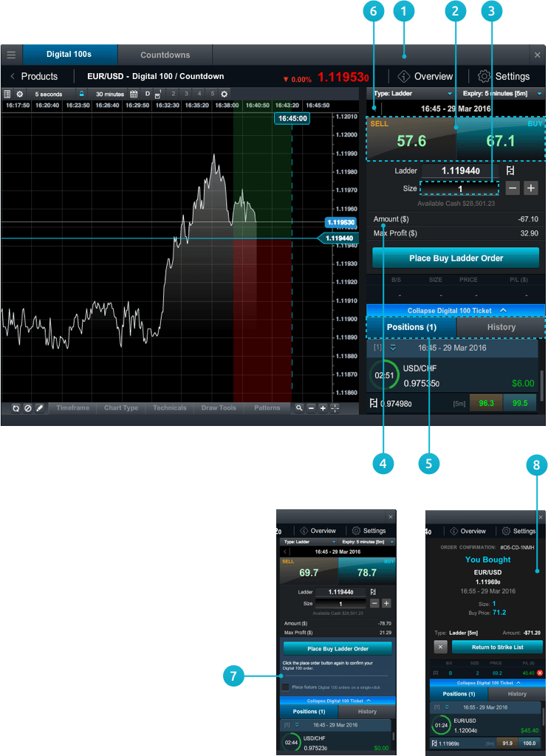This screenshot has width=548, height=756.
Task: Click red X to close position row 2
Action: point(540,673)
